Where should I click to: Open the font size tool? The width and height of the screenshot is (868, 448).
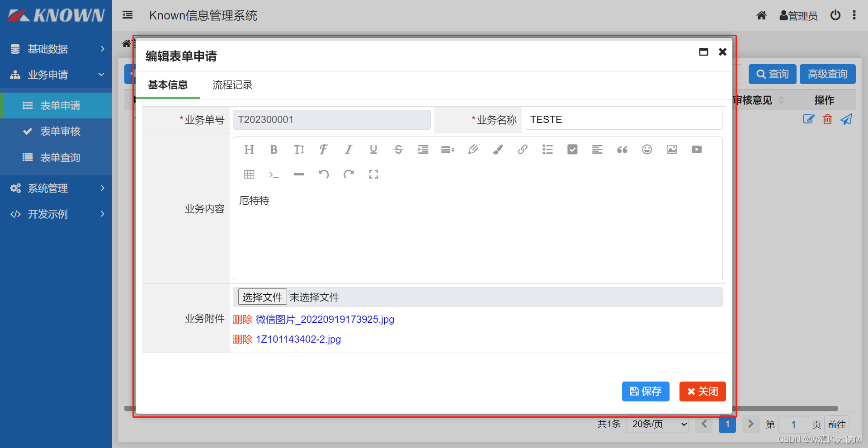click(x=299, y=150)
